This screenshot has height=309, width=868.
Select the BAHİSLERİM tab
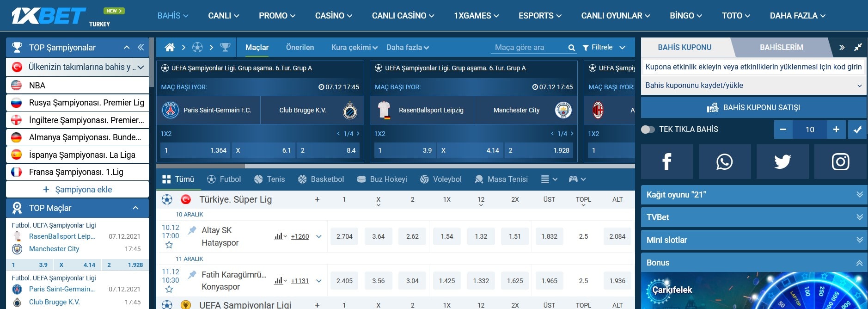click(782, 47)
